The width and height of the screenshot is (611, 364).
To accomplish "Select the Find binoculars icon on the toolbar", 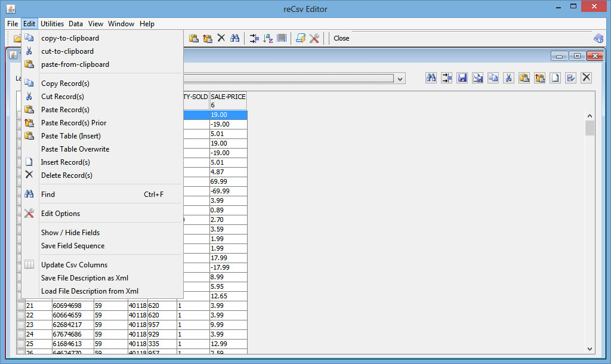I will coord(235,38).
